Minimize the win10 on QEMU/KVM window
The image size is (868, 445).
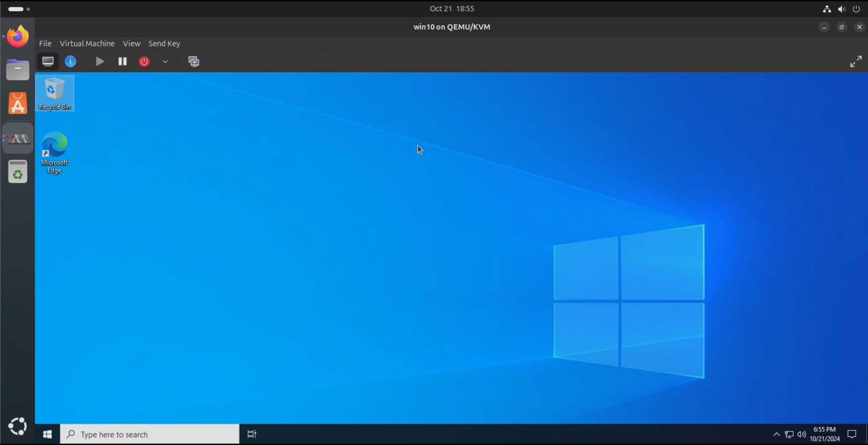point(824,27)
